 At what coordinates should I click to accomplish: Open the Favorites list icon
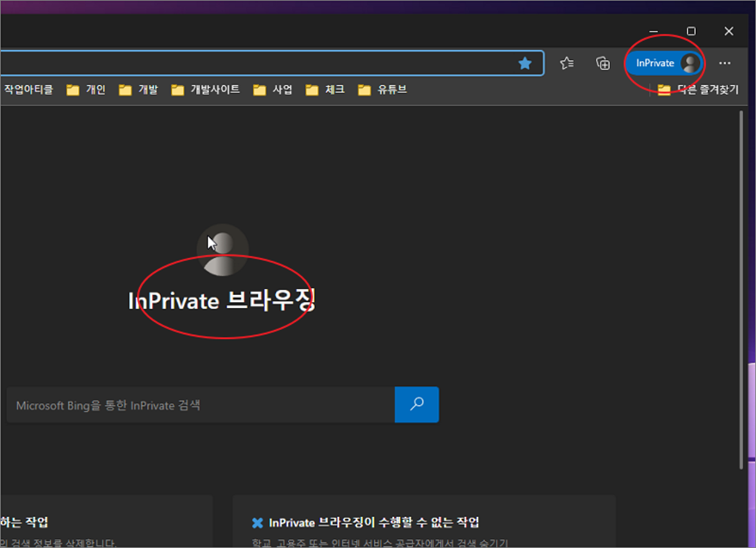tap(567, 63)
